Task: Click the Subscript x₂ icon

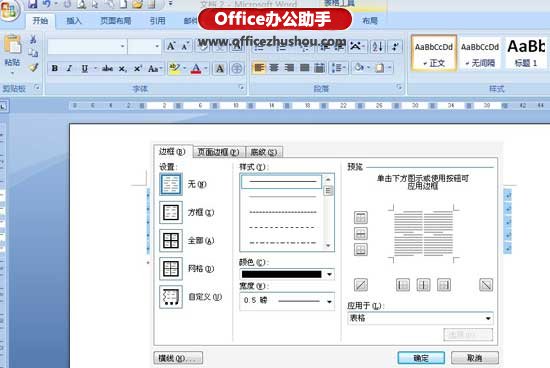Action: [x=122, y=69]
